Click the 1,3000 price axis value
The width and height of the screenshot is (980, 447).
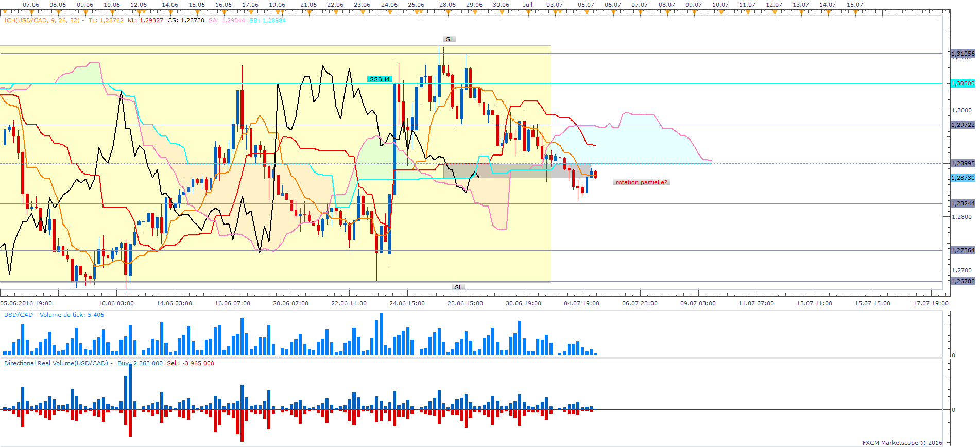(x=961, y=110)
